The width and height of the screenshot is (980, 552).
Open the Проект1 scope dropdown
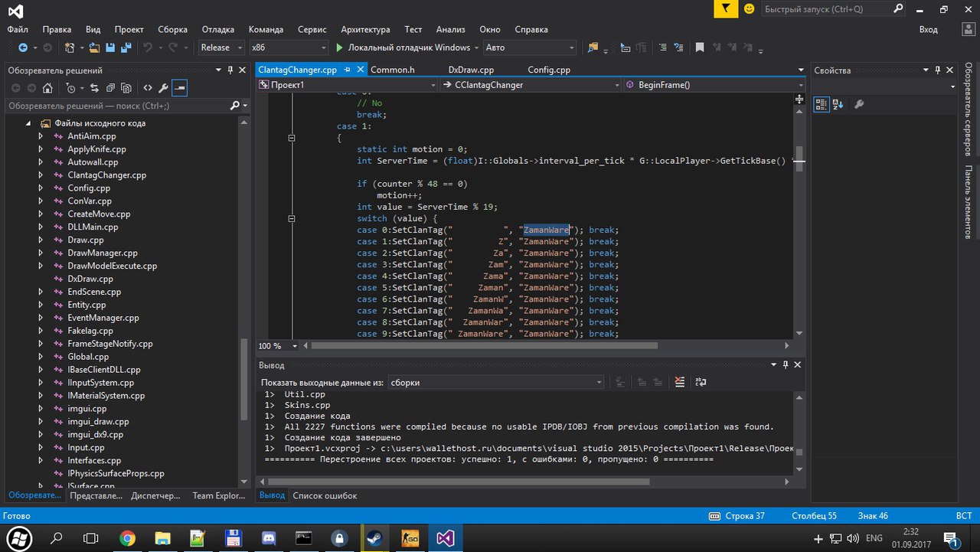click(348, 85)
